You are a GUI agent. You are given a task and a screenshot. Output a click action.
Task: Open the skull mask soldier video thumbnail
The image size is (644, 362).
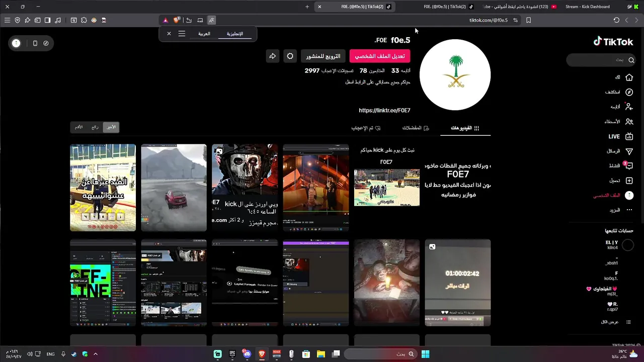245,188
